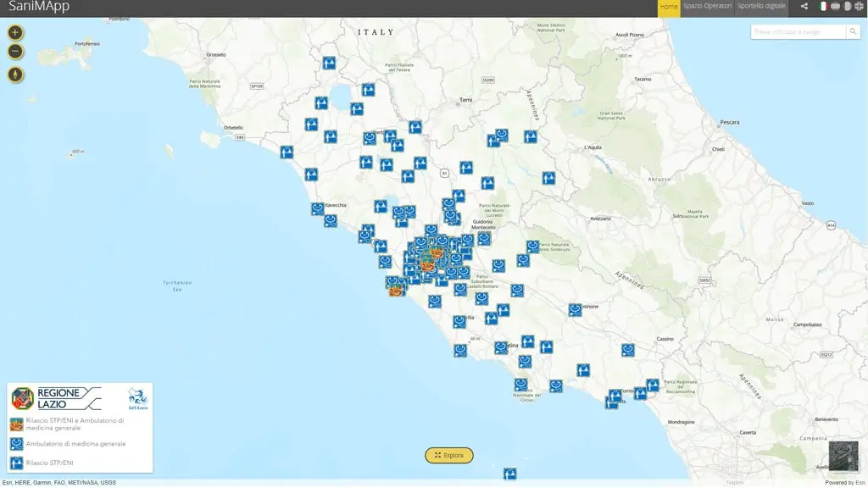Open the Sportello digitale menu item
The image size is (868, 488).
[x=762, y=5]
